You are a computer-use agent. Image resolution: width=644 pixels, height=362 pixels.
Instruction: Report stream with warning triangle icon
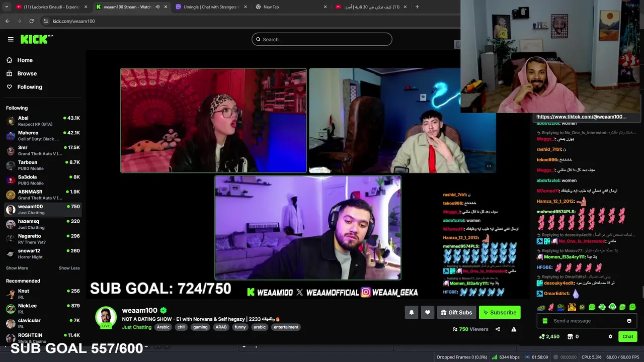(514, 329)
